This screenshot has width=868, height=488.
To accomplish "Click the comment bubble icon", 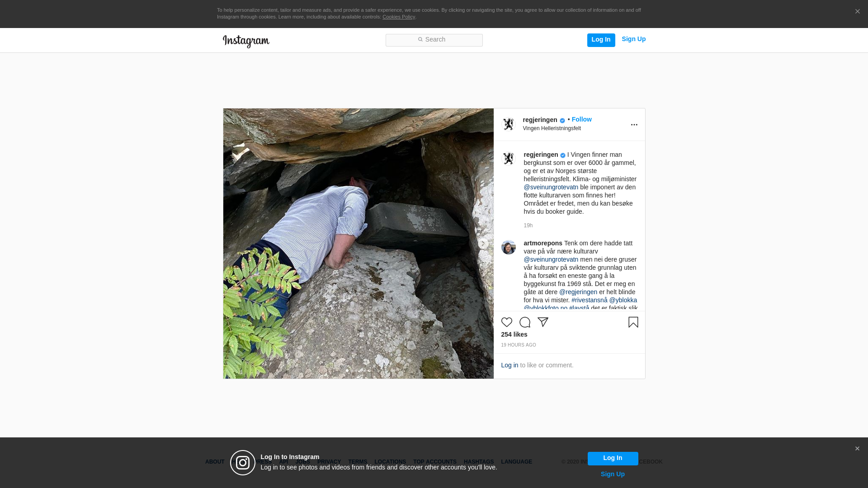I will pyautogui.click(x=525, y=322).
